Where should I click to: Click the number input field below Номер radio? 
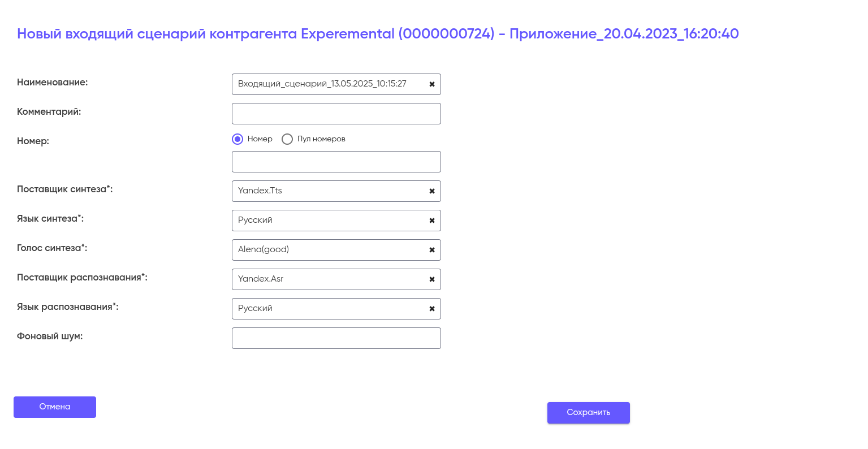pos(336,162)
